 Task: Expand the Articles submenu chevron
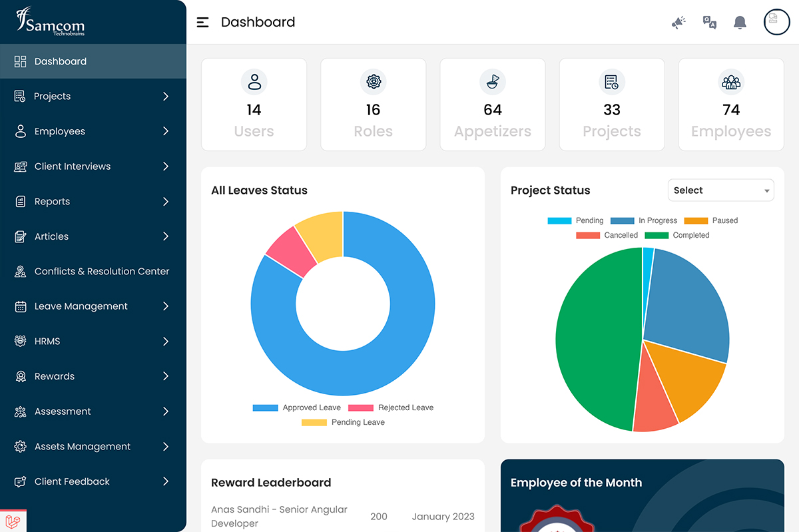[166, 236]
